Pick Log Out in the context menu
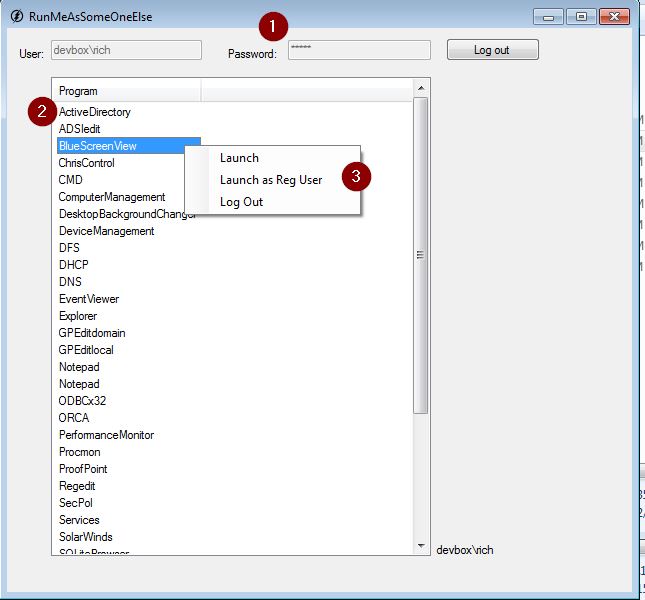The width and height of the screenshot is (645, 600). [x=241, y=202]
